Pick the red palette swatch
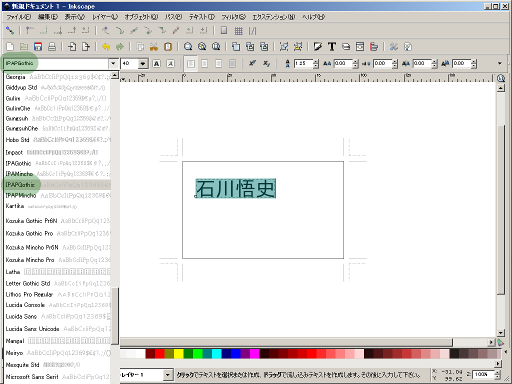 coord(160,353)
